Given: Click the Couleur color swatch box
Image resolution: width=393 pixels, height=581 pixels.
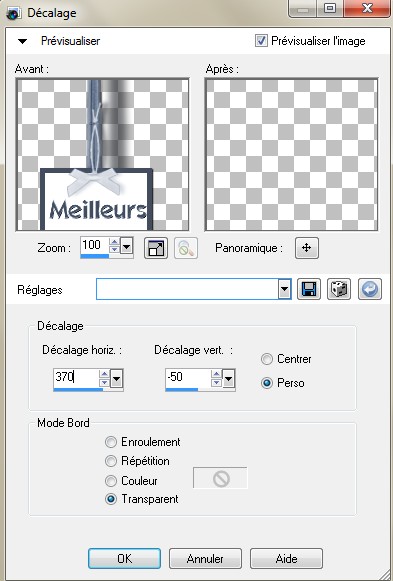Looking at the screenshot, I should (220, 478).
